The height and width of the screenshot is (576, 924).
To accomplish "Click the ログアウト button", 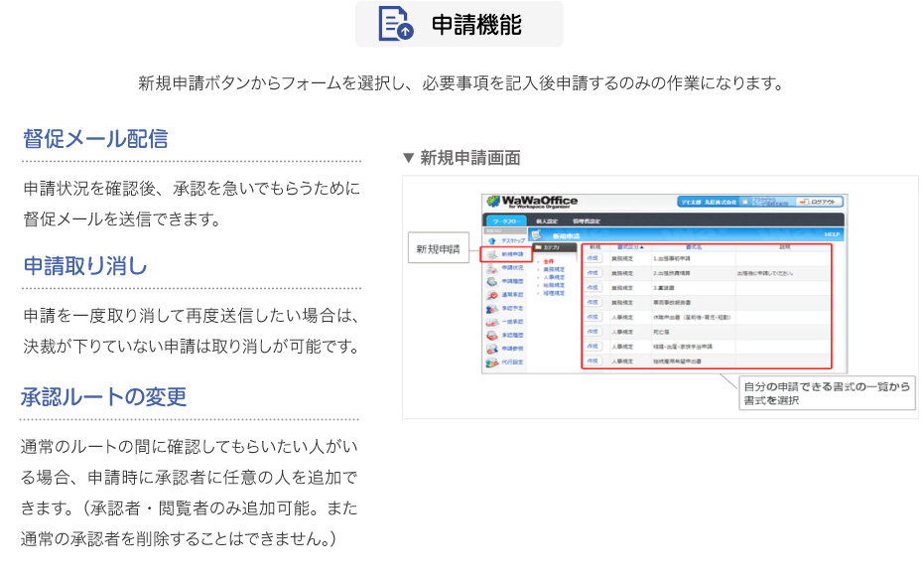I will [820, 202].
